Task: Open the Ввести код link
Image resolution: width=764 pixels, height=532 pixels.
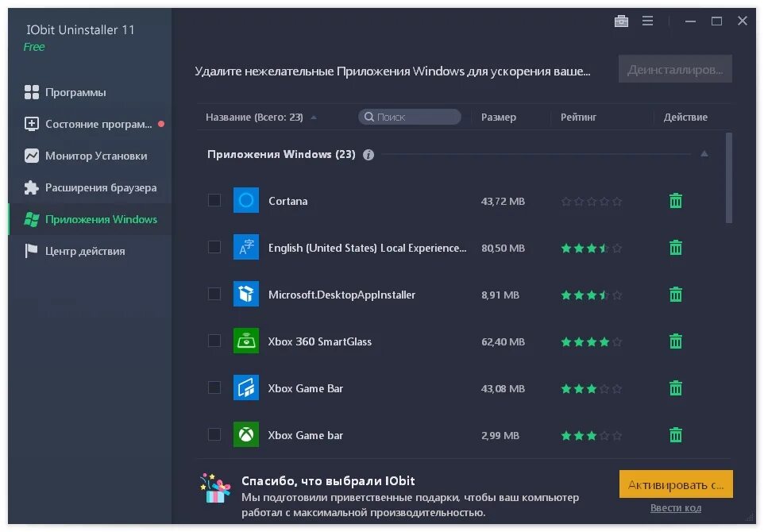Action: 676,507
